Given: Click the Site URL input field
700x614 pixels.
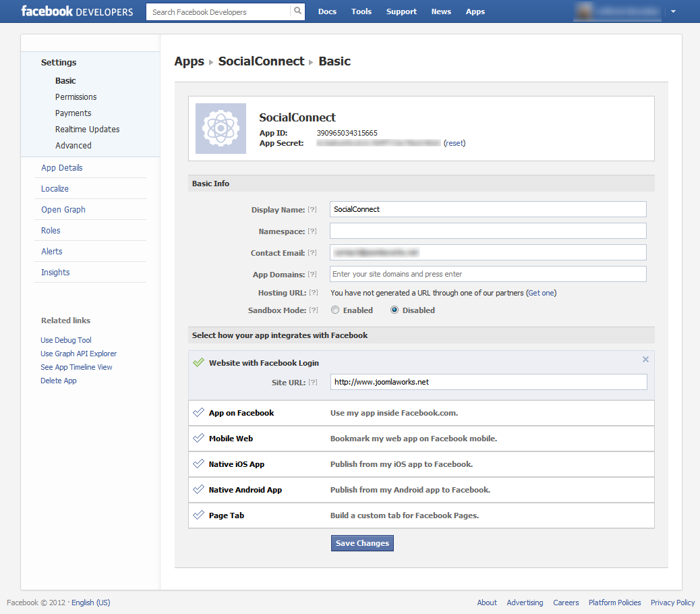Looking at the screenshot, I should (488, 382).
